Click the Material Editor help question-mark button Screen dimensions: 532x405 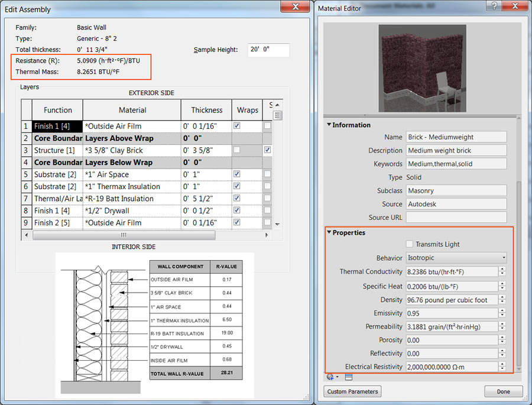pyautogui.click(x=494, y=6)
